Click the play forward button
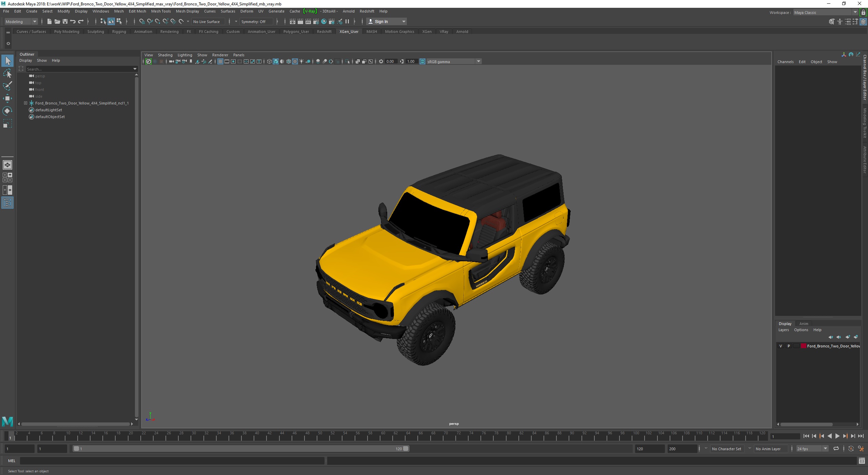 (x=837, y=436)
